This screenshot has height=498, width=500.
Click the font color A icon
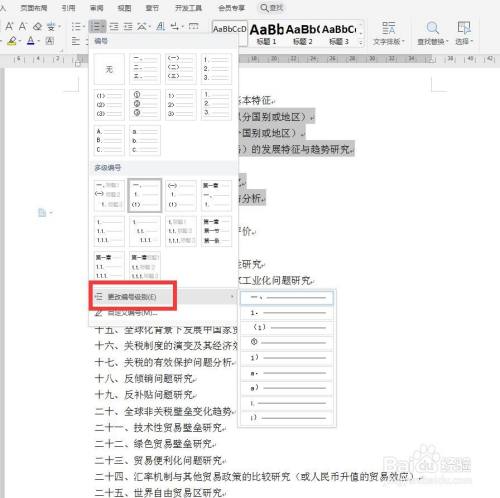[x=31, y=41]
